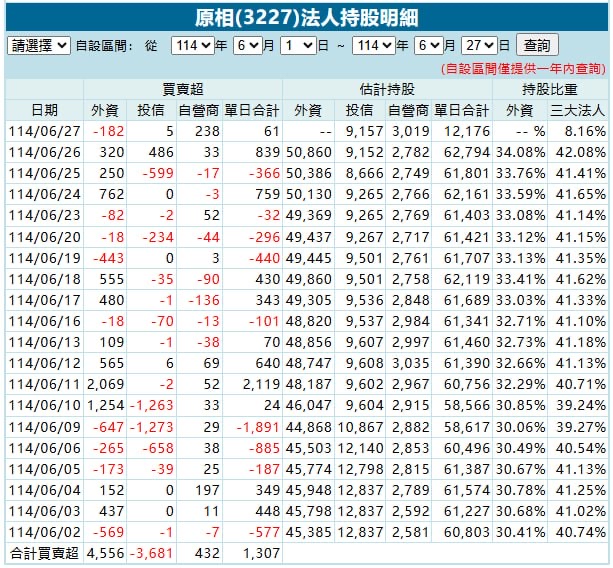Open the end year 114 dropdown
613x568 pixels.
pos(374,46)
